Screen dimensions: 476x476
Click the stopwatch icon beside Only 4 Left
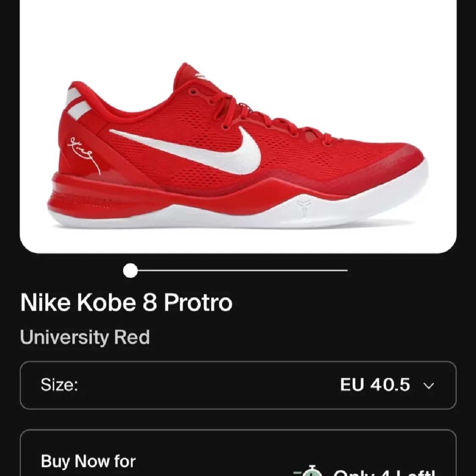point(308,471)
